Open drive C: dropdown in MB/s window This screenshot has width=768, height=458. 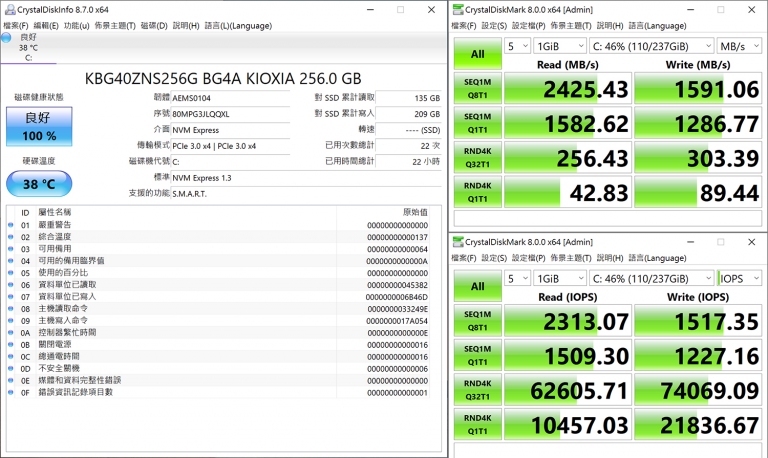click(651, 46)
